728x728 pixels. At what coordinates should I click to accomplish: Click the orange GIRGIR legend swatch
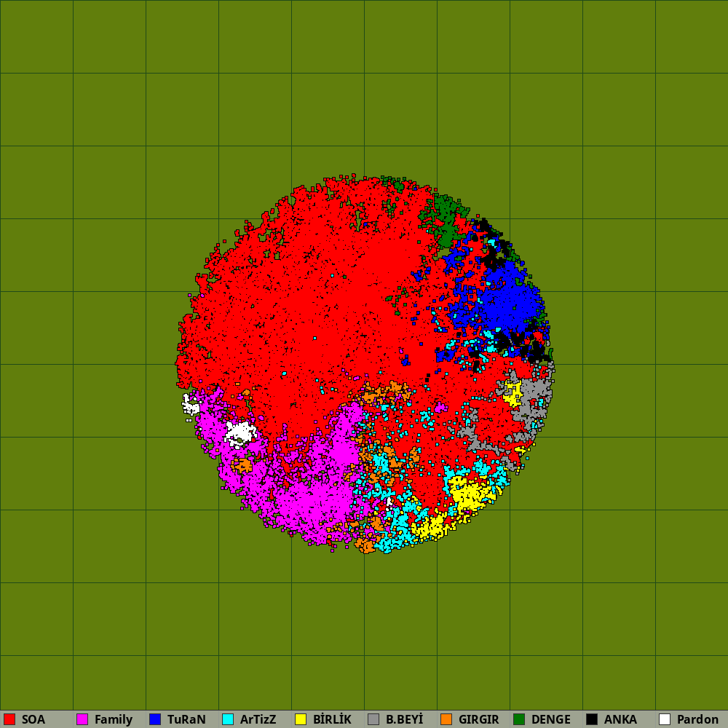click(x=446, y=719)
